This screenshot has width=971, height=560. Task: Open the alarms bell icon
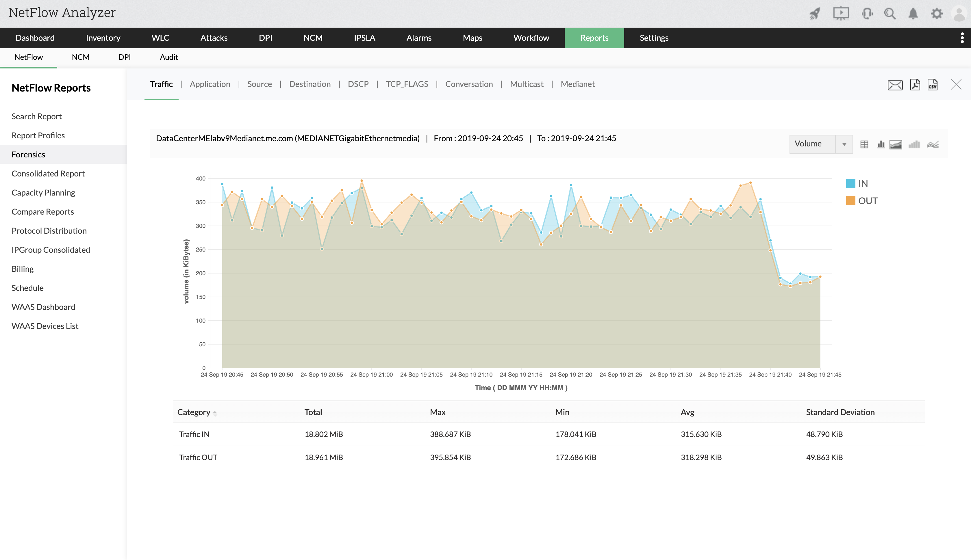(x=913, y=14)
